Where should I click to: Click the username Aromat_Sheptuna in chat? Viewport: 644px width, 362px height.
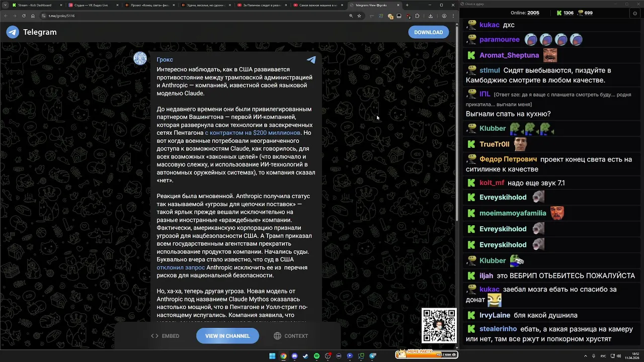(x=509, y=55)
